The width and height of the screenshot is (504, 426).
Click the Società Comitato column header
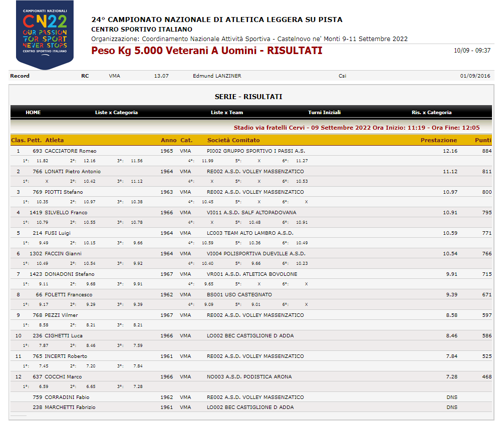point(233,140)
